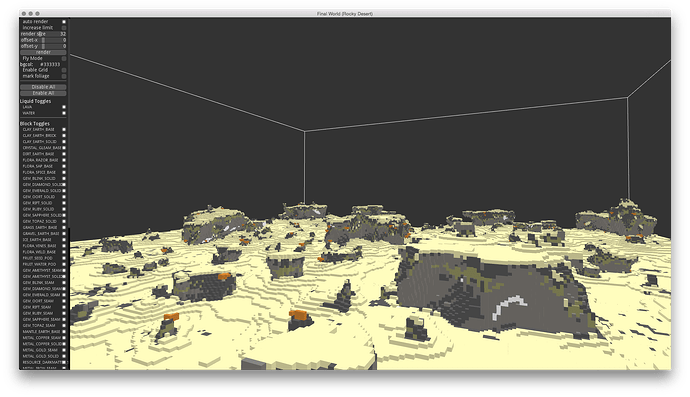Click the white arc on large rock
The image size is (690, 397).
click(508, 307)
